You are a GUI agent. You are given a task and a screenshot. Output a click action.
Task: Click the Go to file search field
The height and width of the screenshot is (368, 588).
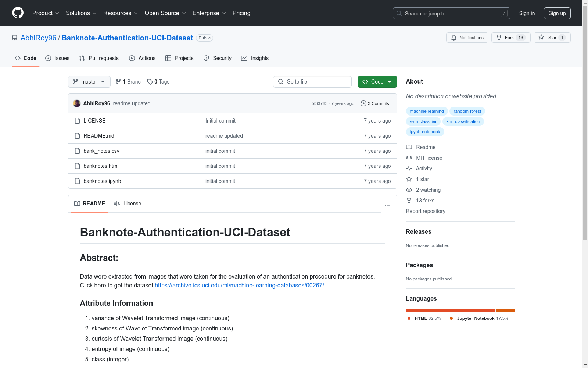pos(312,82)
